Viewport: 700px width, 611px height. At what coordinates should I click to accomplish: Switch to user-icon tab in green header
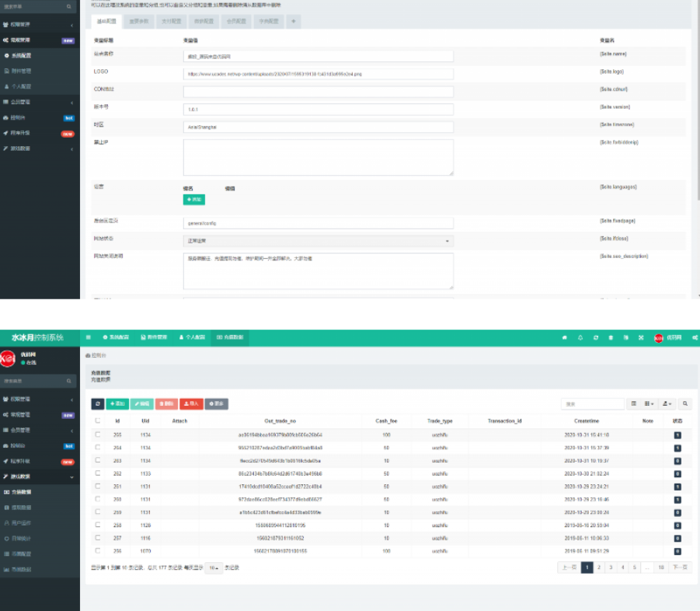(192, 337)
